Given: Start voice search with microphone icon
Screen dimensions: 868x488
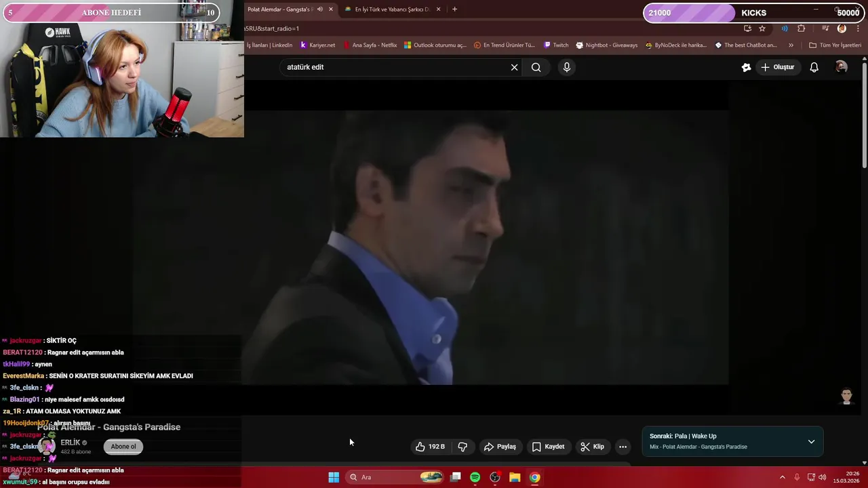Looking at the screenshot, I should pos(567,67).
